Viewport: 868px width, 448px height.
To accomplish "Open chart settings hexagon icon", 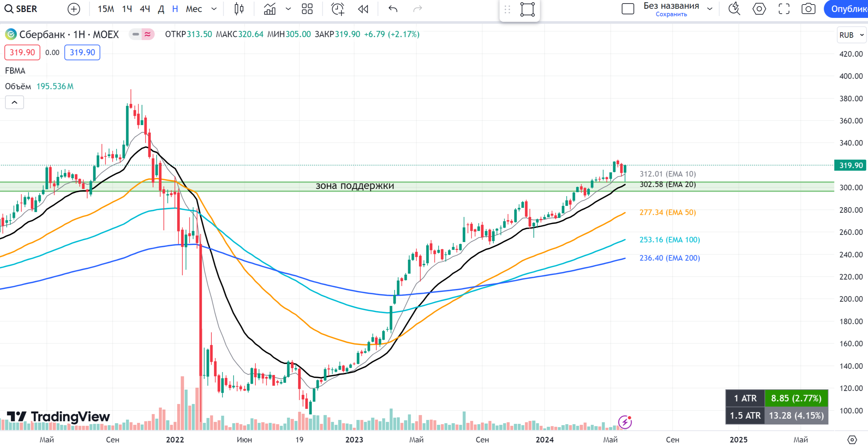I will pyautogui.click(x=759, y=9).
